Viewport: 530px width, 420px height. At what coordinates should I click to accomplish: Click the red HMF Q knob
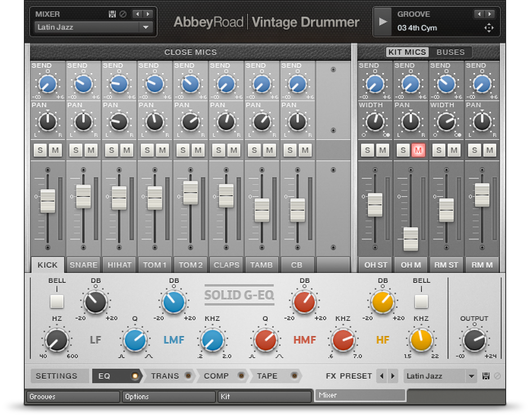(265, 340)
